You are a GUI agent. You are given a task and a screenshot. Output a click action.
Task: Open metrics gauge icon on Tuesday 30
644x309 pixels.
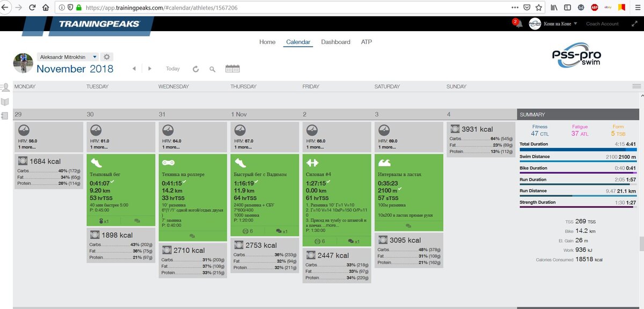96,131
